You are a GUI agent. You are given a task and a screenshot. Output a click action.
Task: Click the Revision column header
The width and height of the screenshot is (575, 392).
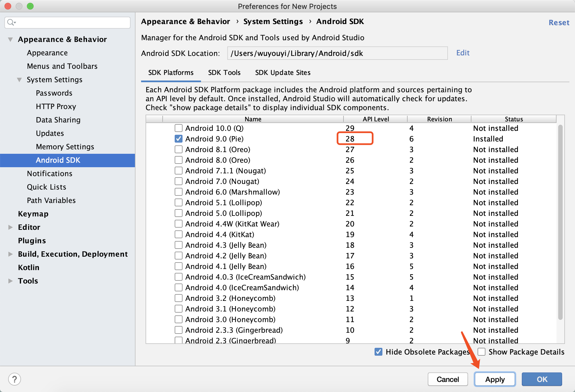[x=440, y=119]
